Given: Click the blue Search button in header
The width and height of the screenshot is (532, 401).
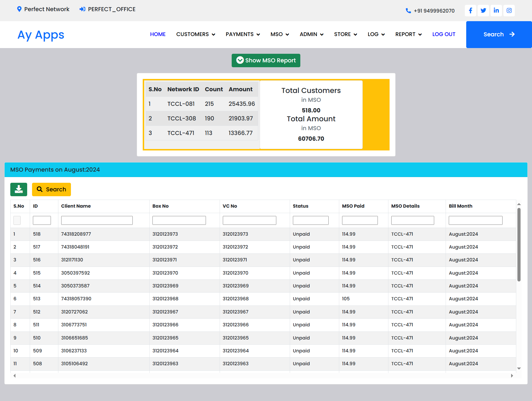Looking at the screenshot, I should (499, 34).
